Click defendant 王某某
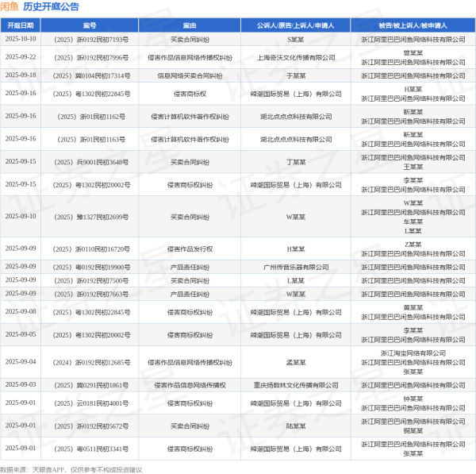Image resolution: width=476 pixels, height=474 pixels. (x=413, y=167)
